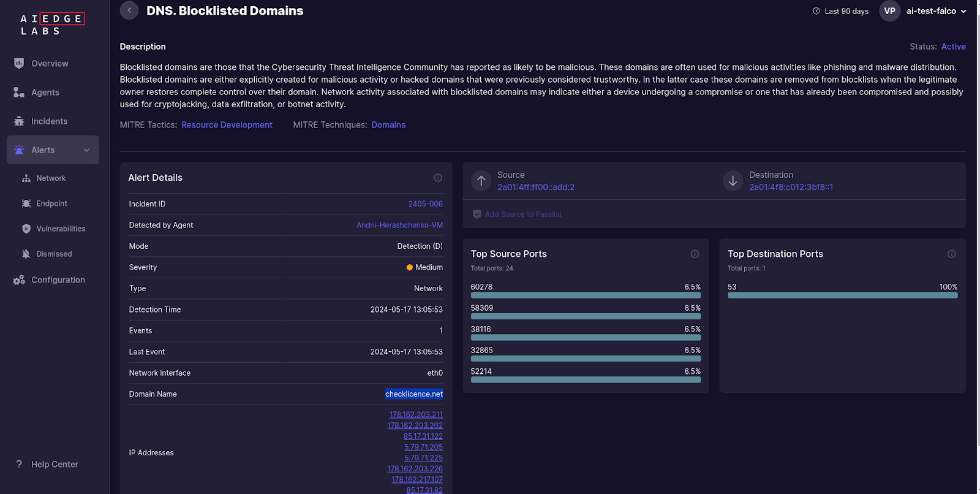Open the Endpoint alerts submenu item
The image size is (980, 494).
coord(51,203)
